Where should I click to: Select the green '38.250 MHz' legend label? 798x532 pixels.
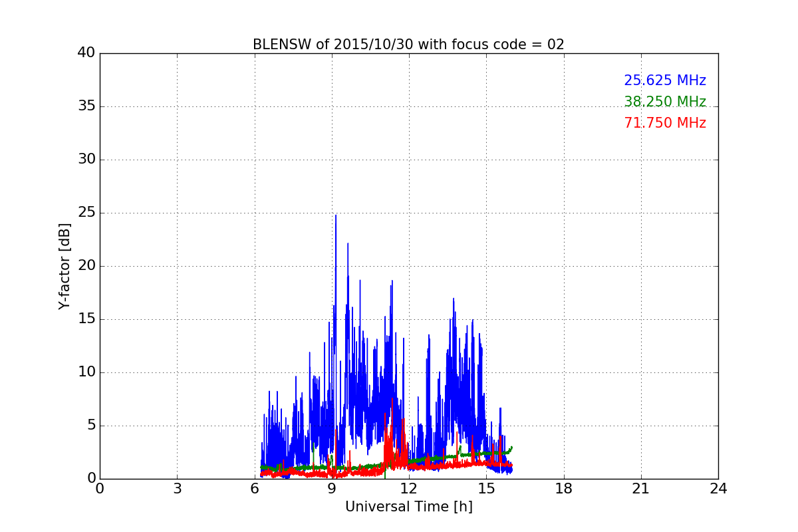[x=665, y=102]
